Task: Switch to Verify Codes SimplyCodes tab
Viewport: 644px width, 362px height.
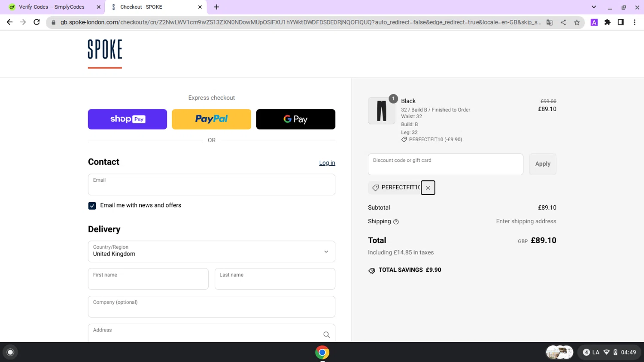Action: tap(52, 7)
